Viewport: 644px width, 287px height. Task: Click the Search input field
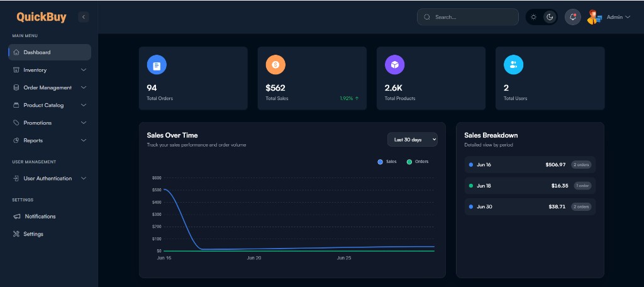[x=468, y=17]
